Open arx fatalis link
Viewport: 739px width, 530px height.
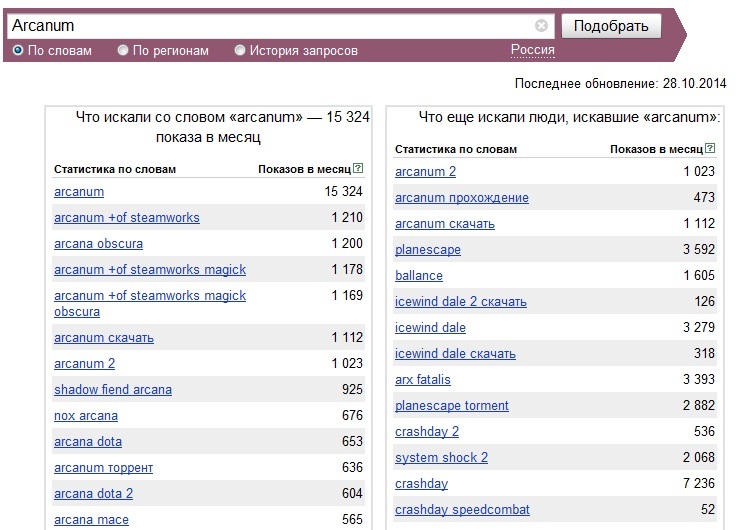pos(422,379)
